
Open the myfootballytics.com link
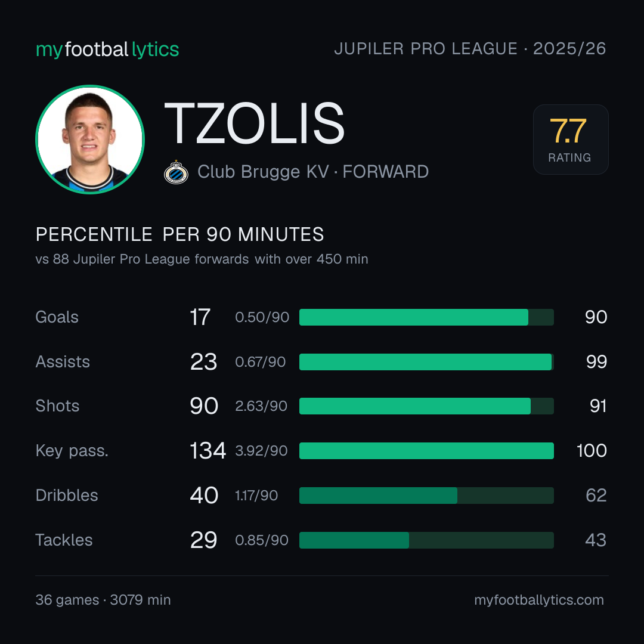(x=539, y=600)
